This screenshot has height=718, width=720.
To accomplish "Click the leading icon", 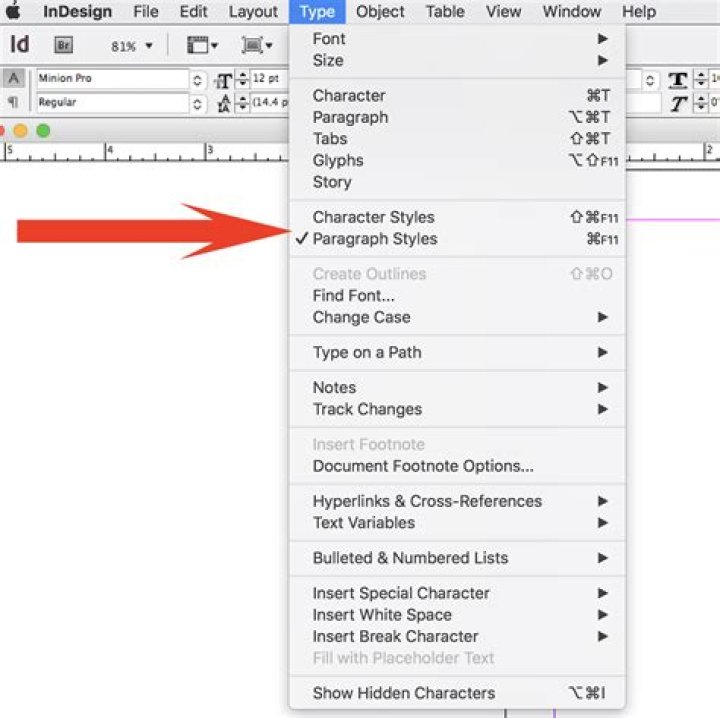I will pos(224,104).
